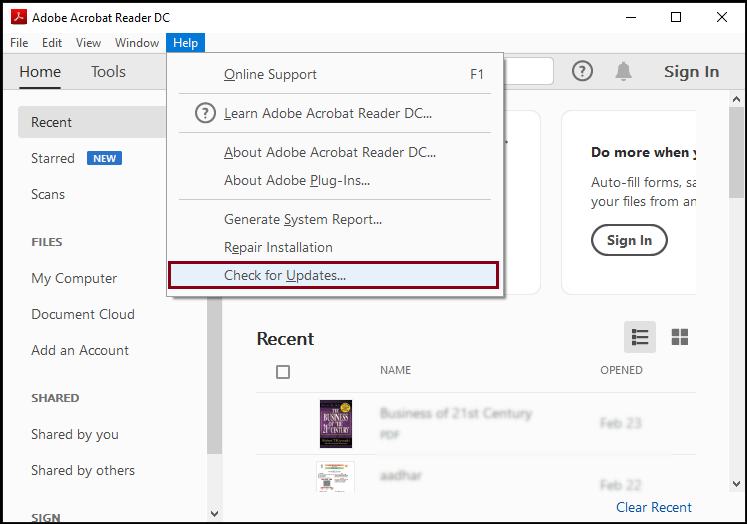Image resolution: width=747 pixels, height=524 pixels.
Task: Click the main pane scroll up arrow
Action: 737,99
